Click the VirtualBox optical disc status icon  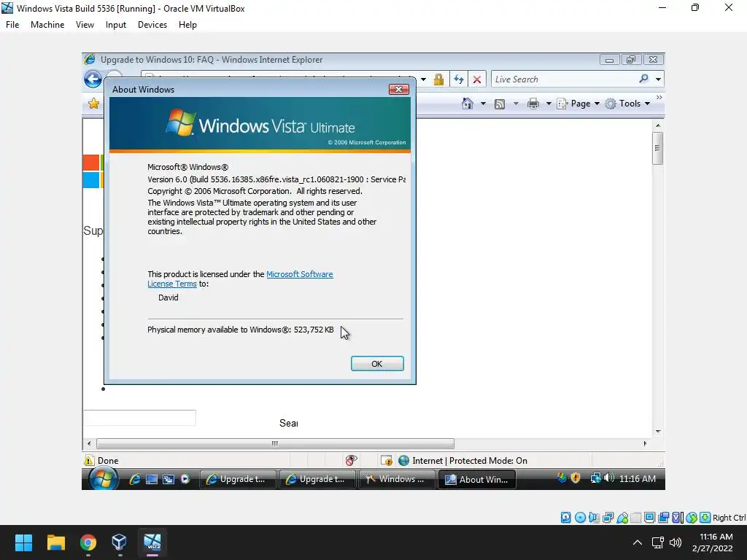pyautogui.click(x=580, y=518)
